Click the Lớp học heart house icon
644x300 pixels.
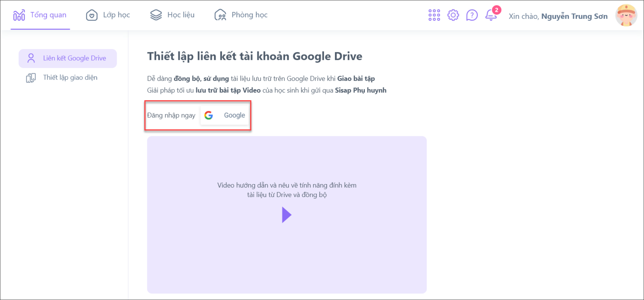pos(91,15)
